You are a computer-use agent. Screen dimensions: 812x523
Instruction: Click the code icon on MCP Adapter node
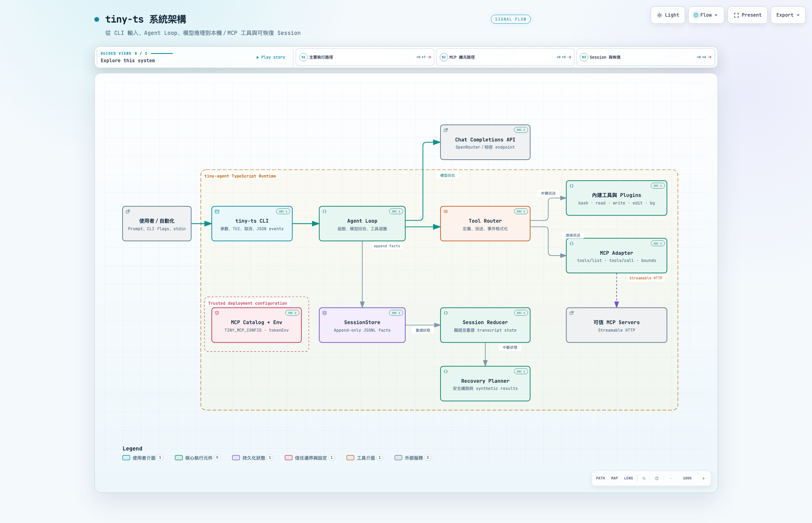coord(571,244)
